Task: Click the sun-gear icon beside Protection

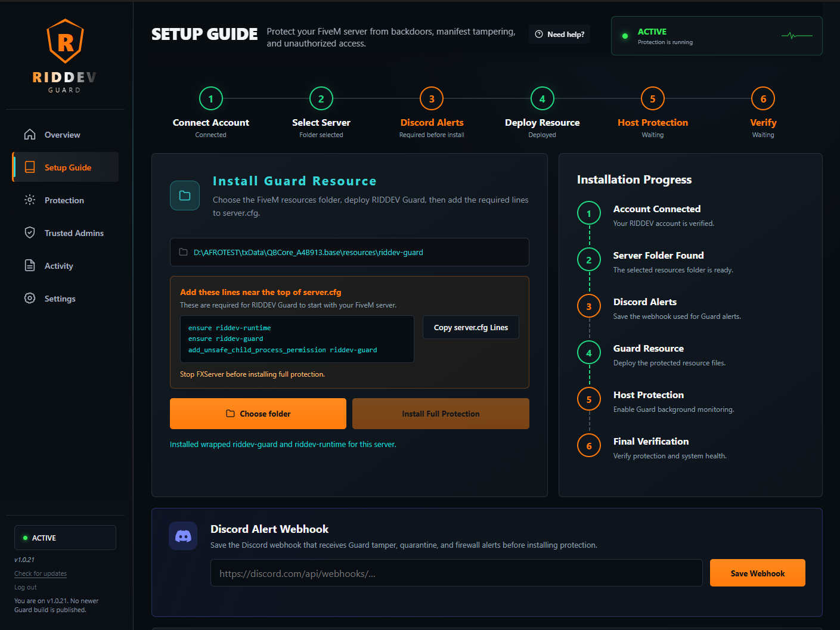Action: (x=30, y=200)
